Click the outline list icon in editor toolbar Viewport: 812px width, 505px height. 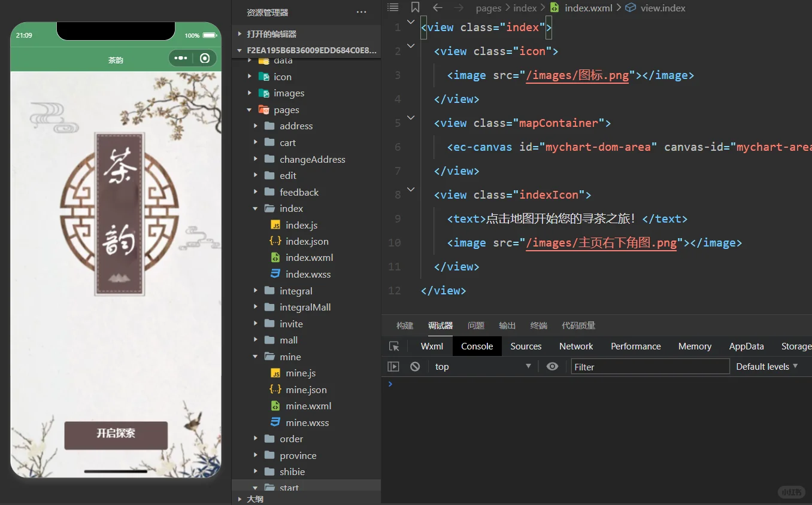tap(393, 8)
